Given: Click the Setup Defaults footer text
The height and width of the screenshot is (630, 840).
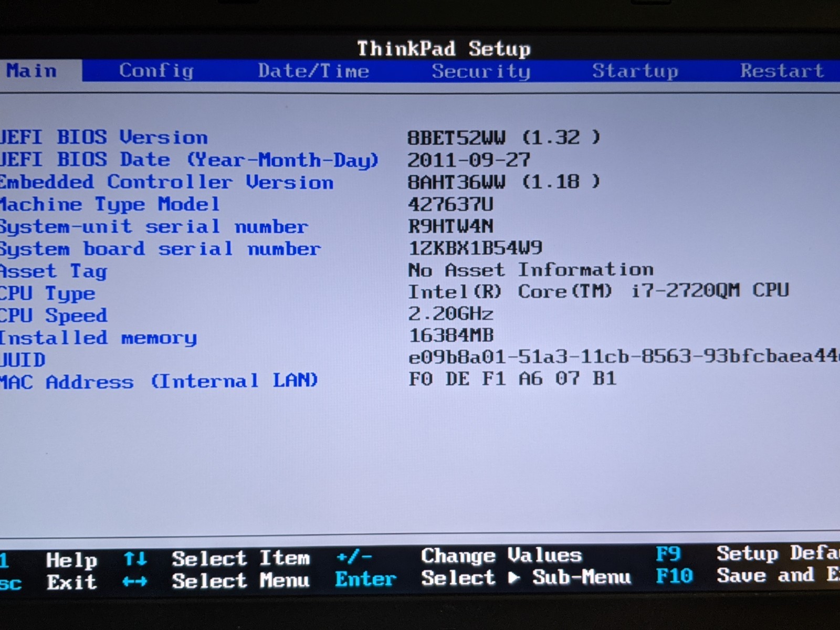Looking at the screenshot, I should [778, 553].
